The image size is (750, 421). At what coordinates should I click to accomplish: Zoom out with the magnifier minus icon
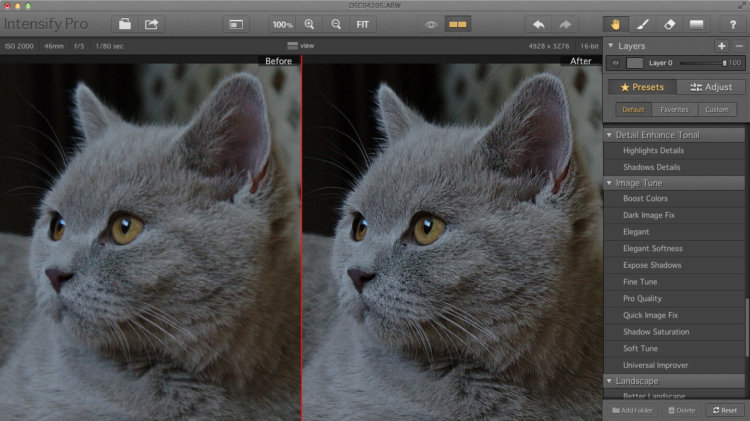pyautogui.click(x=336, y=24)
